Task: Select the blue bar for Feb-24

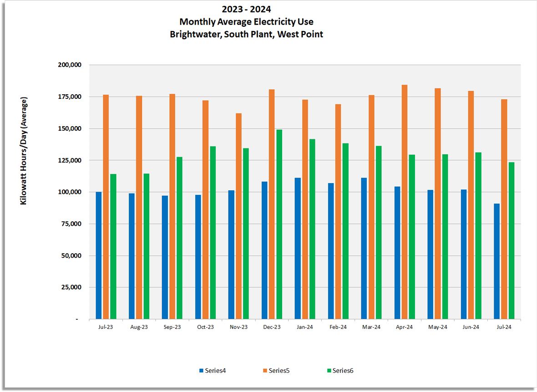Action: pyautogui.click(x=331, y=251)
